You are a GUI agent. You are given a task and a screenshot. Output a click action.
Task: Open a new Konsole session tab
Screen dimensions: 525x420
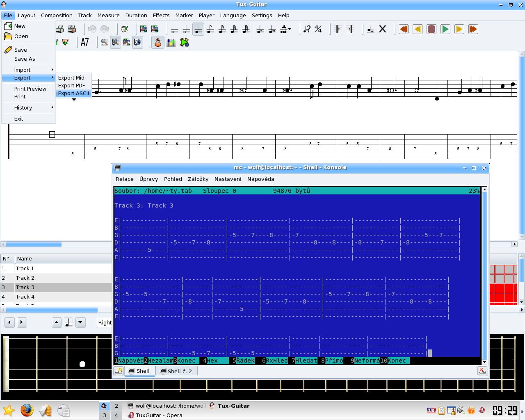click(119, 371)
